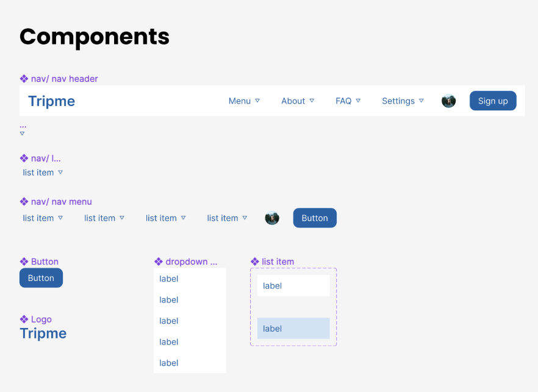Viewport: 538px width, 392px height.
Task: Open the About dropdown arrow
Action: pos(312,101)
